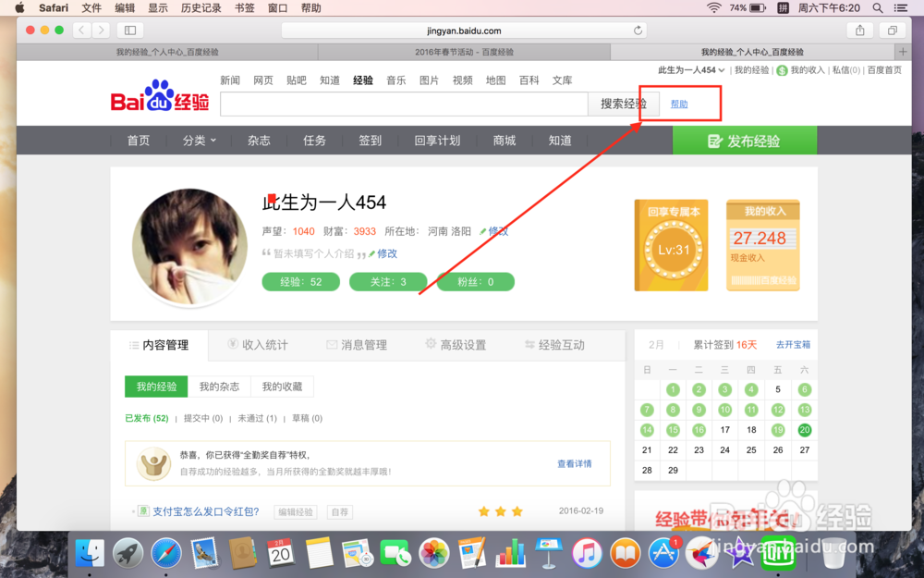Click the 经验互动 interaction icon
This screenshot has width=924, height=578.
coord(530,343)
